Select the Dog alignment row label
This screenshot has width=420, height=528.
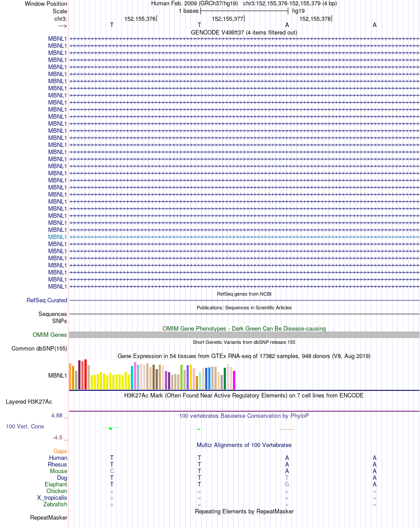pyautogui.click(x=62, y=478)
